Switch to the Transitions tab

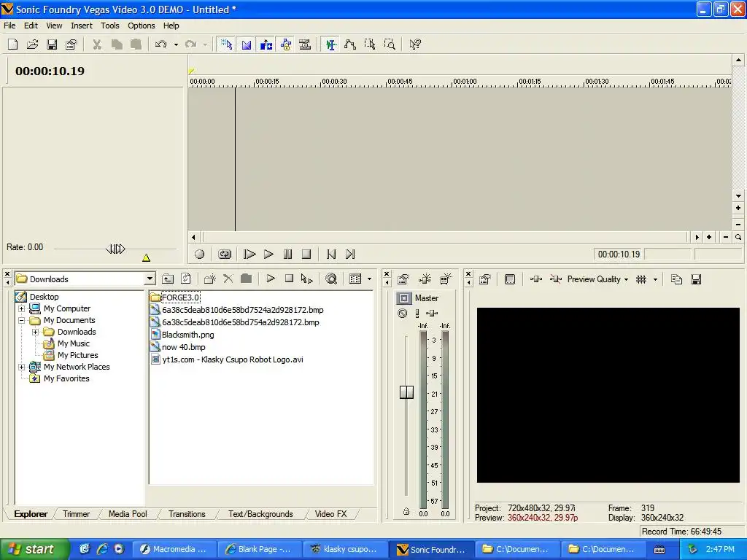point(187,514)
